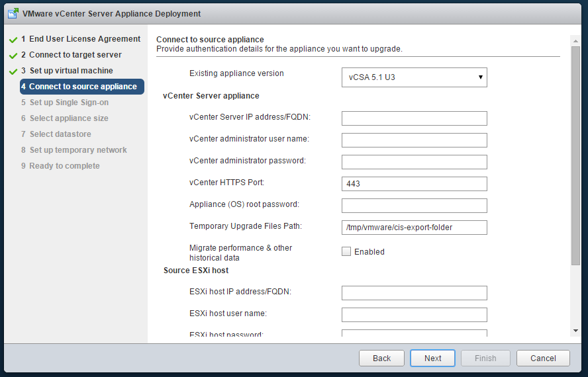Focus the vCenter Server IP address/FQDN field
588x377 pixels.
point(414,118)
